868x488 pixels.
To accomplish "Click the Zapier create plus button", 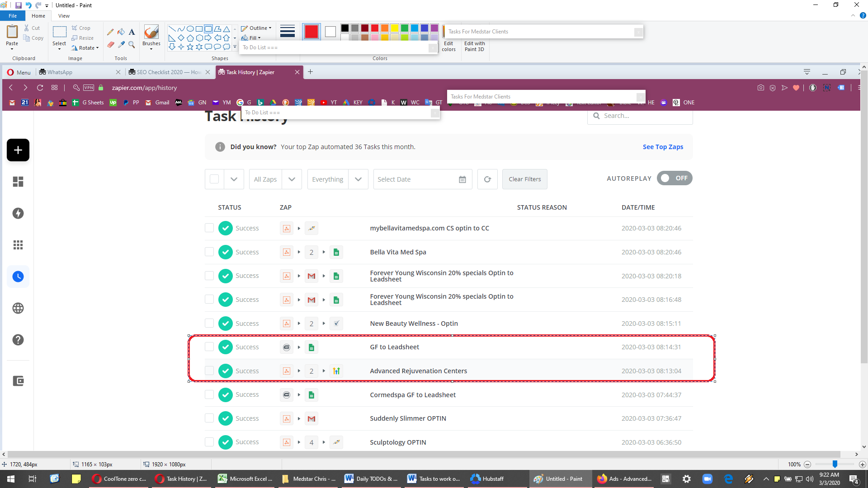I will tap(18, 150).
